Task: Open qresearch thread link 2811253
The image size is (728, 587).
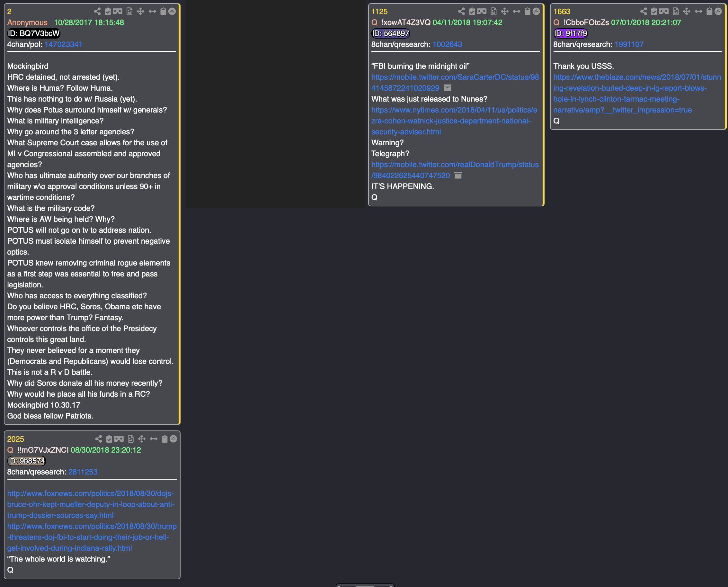Action: point(83,472)
